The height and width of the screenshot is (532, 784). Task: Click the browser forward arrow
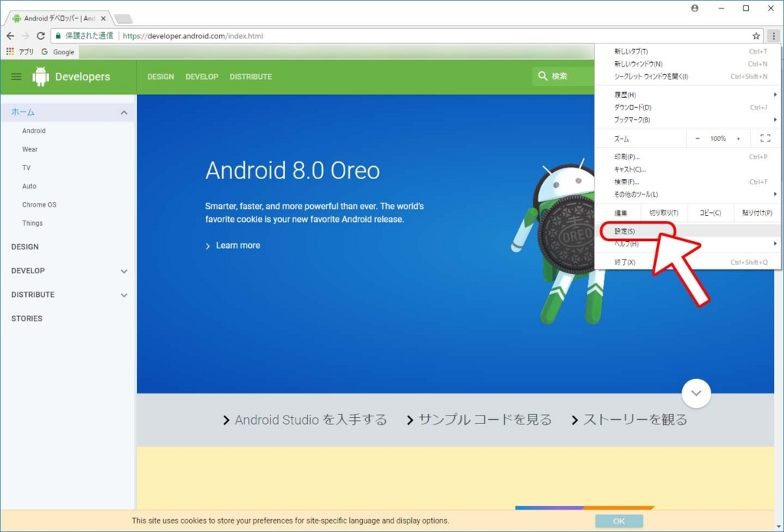25,36
